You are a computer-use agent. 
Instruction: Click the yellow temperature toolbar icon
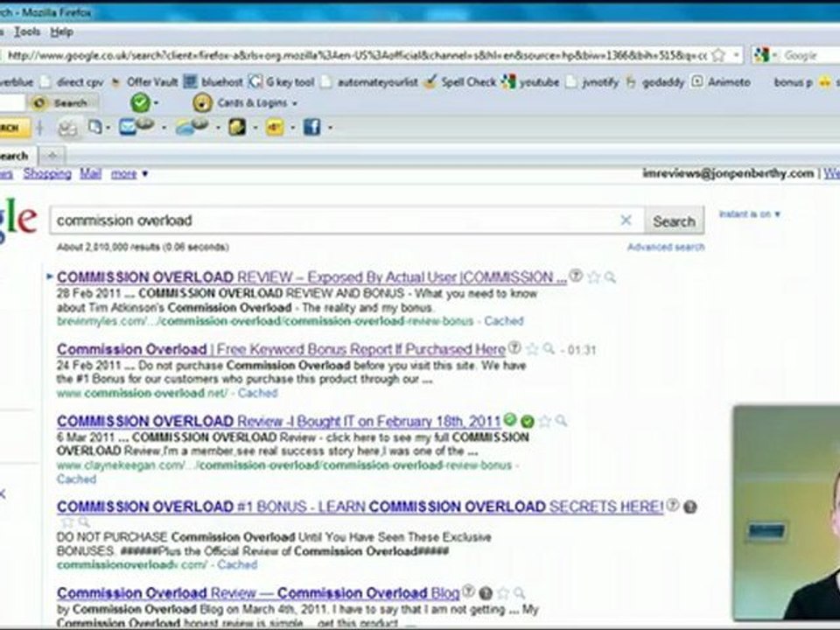click(x=275, y=127)
